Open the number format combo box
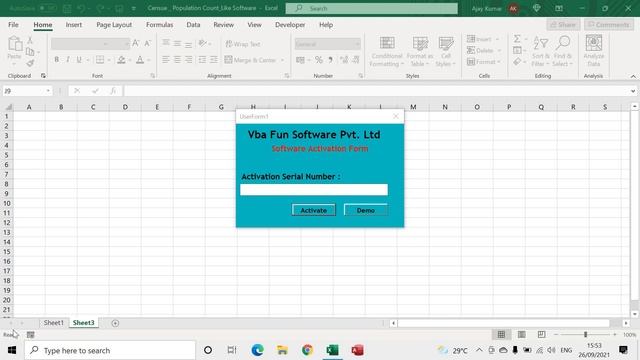 point(328,44)
